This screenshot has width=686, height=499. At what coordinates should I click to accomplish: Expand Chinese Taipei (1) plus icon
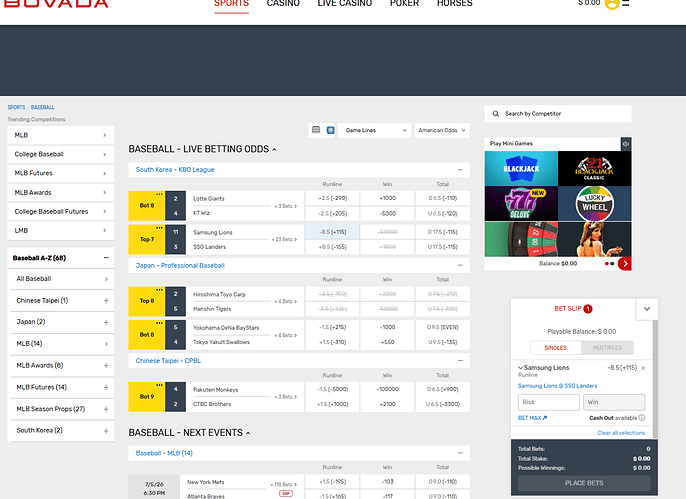pyautogui.click(x=106, y=301)
